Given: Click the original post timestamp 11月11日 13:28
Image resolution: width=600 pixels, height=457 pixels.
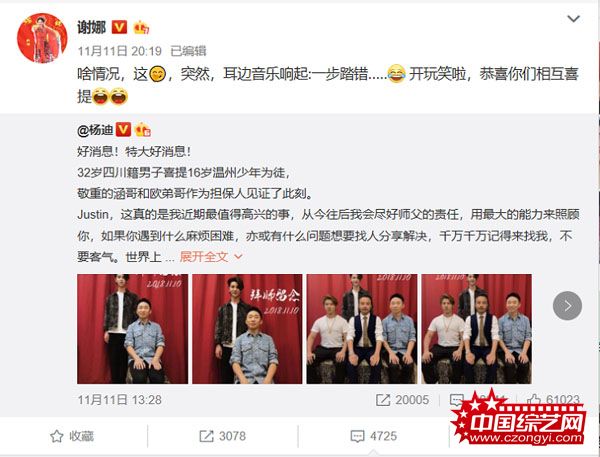Looking at the screenshot, I should point(119,400).
